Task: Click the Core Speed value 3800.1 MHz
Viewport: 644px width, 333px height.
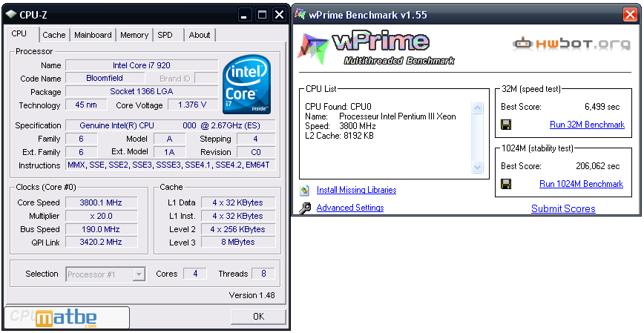Action: click(x=101, y=202)
